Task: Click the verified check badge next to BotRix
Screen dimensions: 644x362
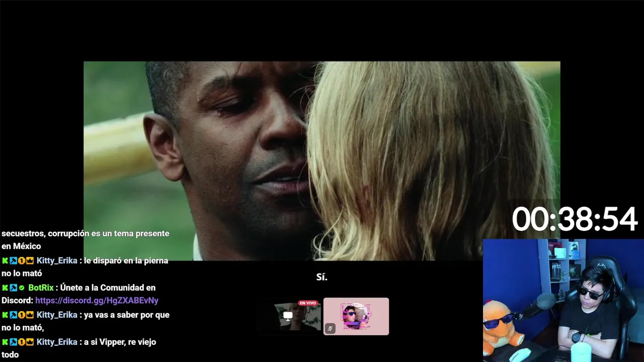Action: click(22, 288)
